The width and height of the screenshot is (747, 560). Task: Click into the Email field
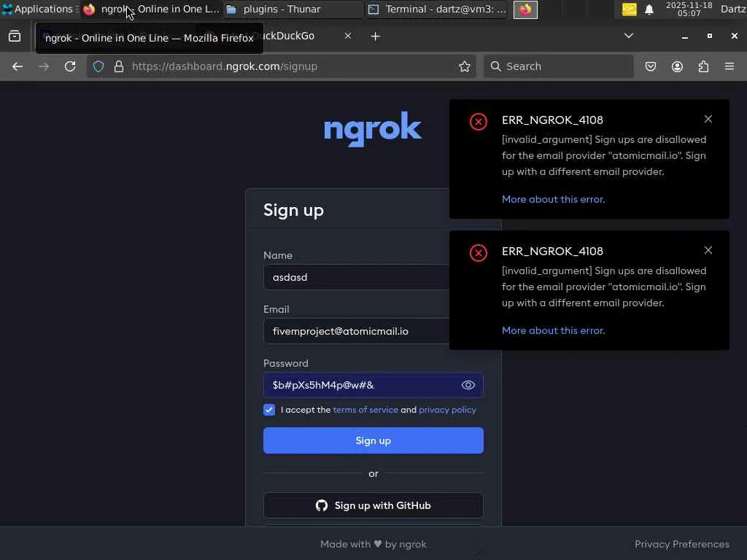(356, 332)
